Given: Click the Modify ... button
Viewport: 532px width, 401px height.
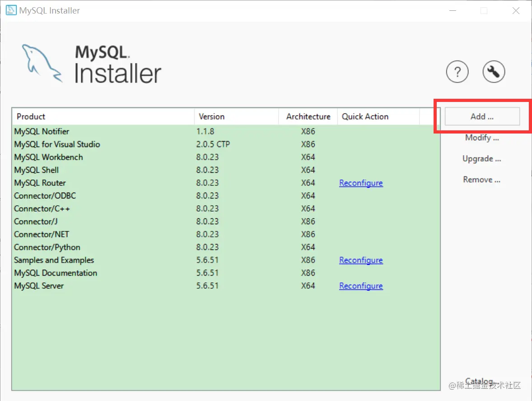Looking at the screenshot, I should pyautogui.click(x=482, y=138).
